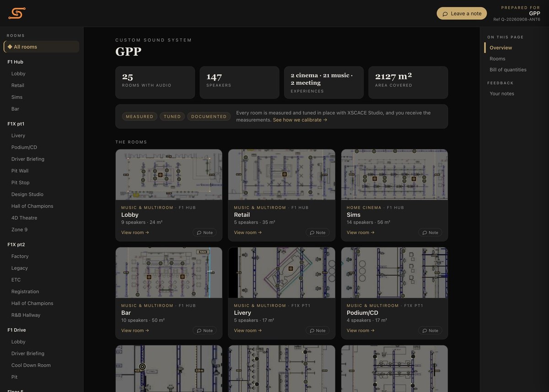Open the Livery floor plan thumbnail

pos(282,273)
